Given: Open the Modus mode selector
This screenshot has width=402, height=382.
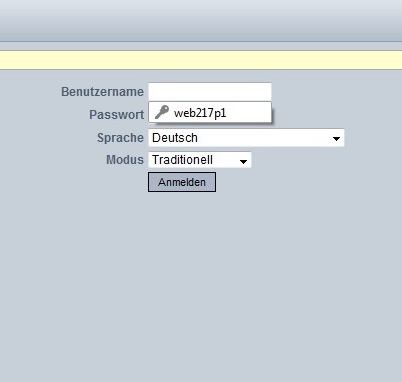Looking at the screenshot, I should (x=200, y=160).
